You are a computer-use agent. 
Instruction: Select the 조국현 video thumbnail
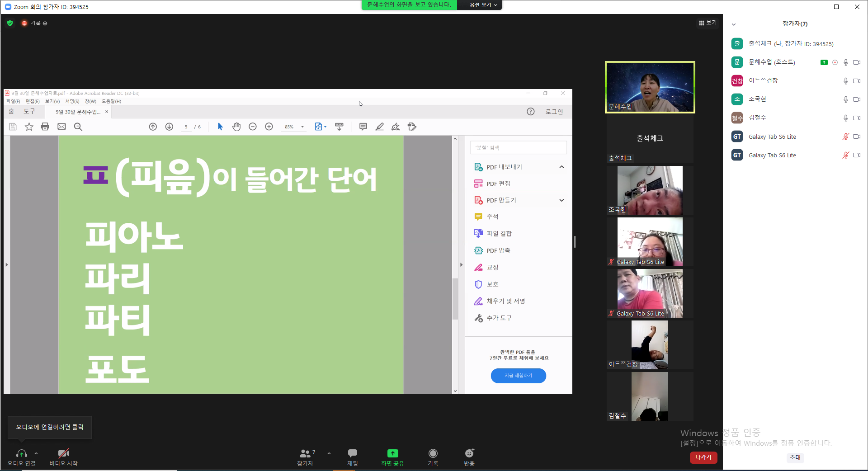click(650, 190)
